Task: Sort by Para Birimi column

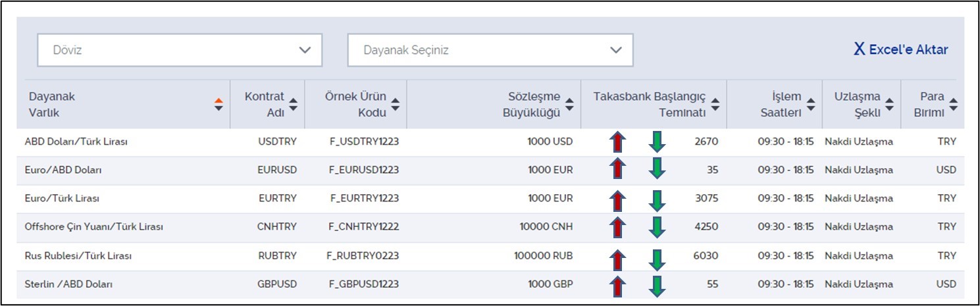Action: pos(954,104)
